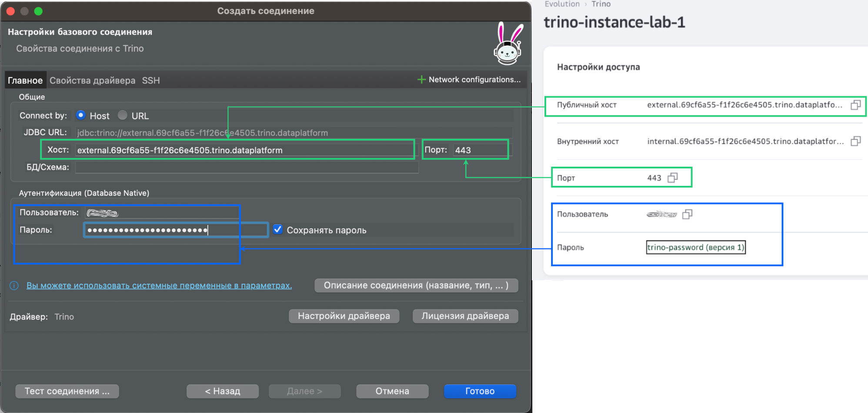Click the public host address text

click(x=744, y=105)
